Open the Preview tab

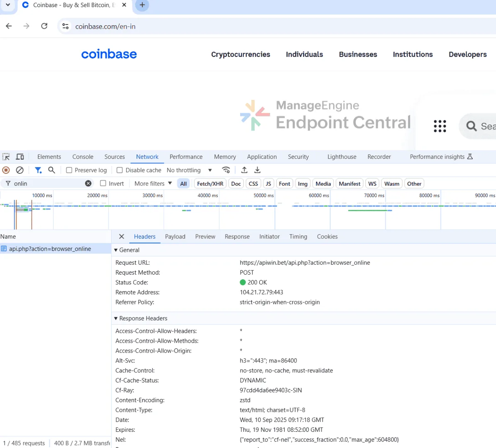pos(205,237)
